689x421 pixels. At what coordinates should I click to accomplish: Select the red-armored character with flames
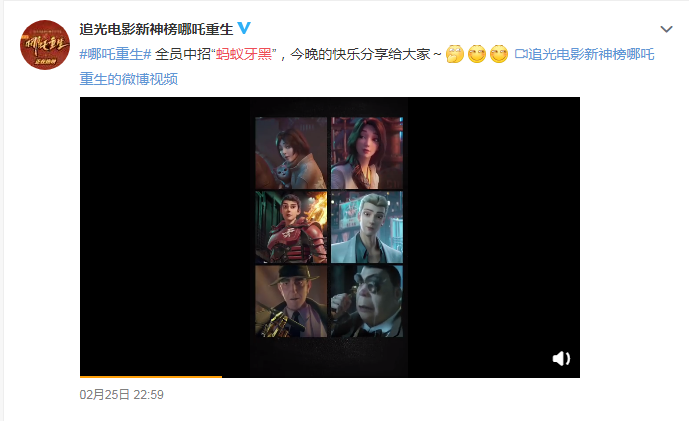[x=291, y=227]
